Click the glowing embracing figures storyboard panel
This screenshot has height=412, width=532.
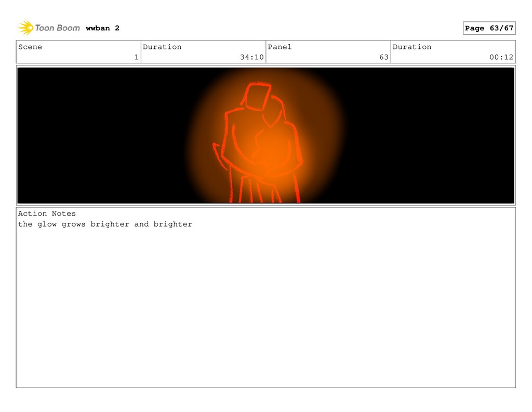pos(265,136)
